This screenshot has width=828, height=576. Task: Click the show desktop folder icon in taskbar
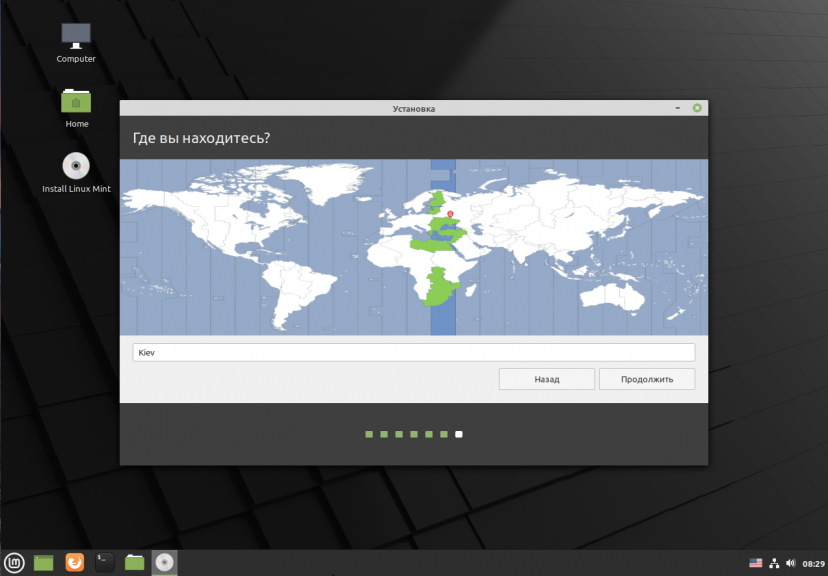click(x=44, y=563)
